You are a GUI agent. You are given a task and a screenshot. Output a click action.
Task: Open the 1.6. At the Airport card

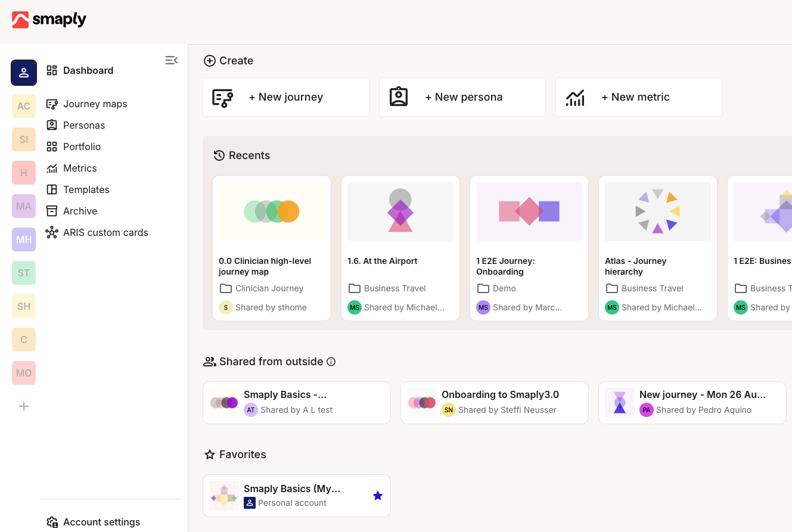[400, 248]
